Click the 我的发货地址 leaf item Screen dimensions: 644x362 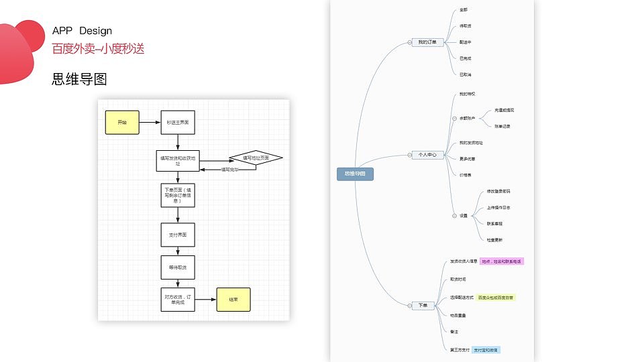pos(471,143)
